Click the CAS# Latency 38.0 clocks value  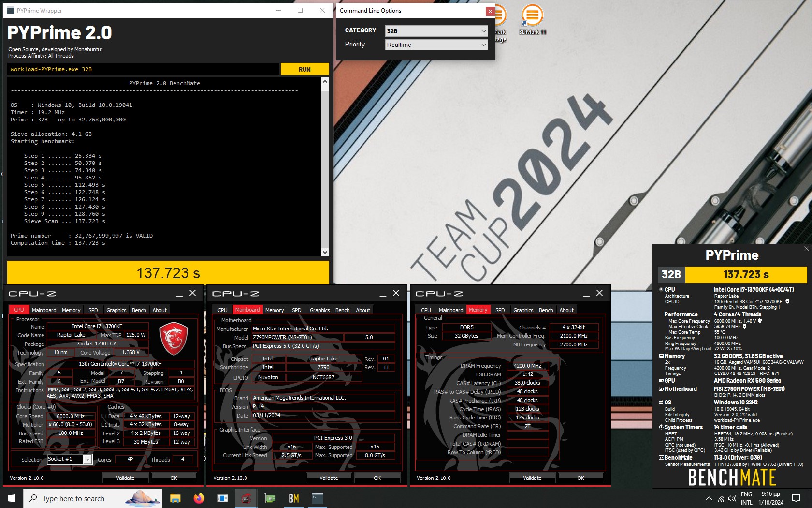527,383
